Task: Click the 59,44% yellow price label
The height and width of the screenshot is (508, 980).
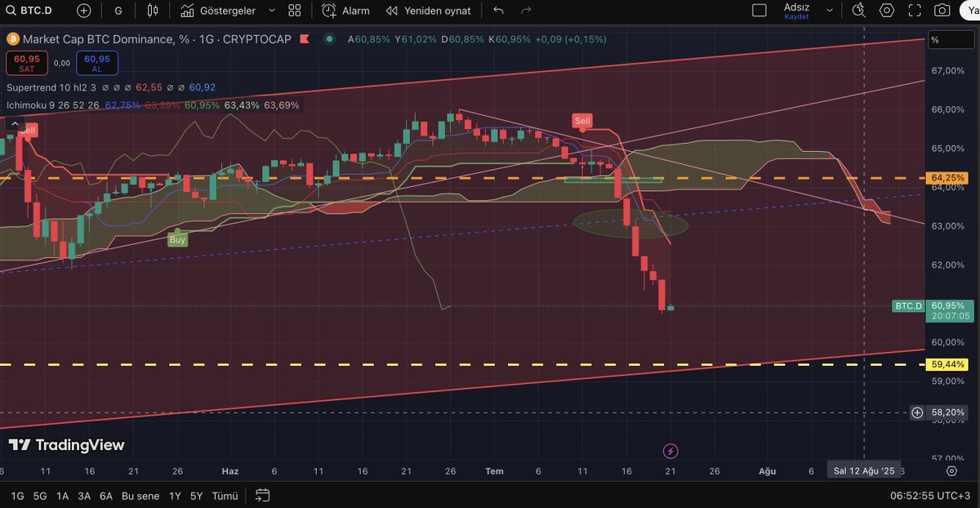Action: (948, 364)
